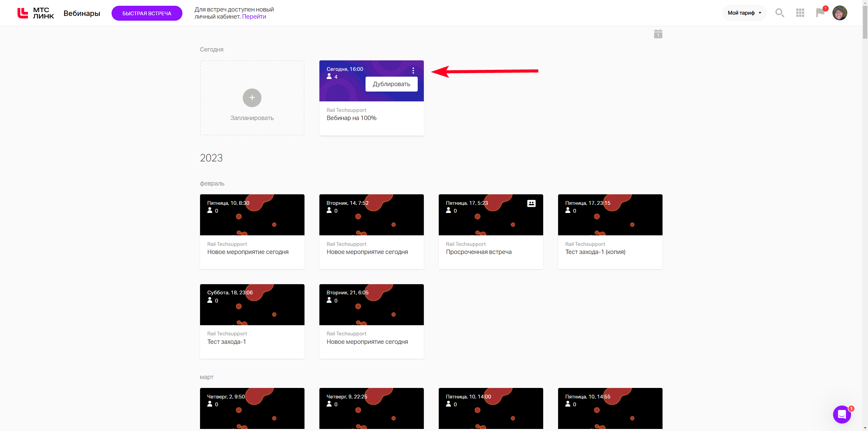Open the Пятница, 10, 14:00 March card
The image size is (868, 431).
[491, 408]
